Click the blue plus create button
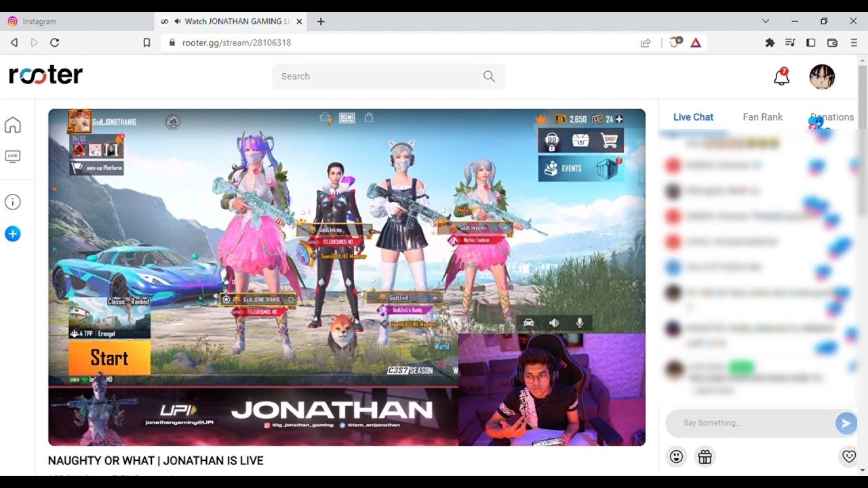 12,234
